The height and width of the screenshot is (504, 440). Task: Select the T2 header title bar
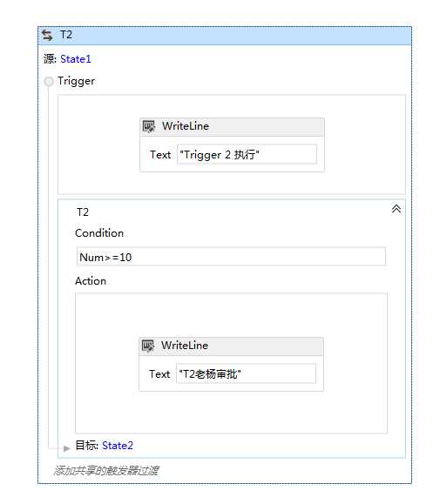(x=225, y=36)
